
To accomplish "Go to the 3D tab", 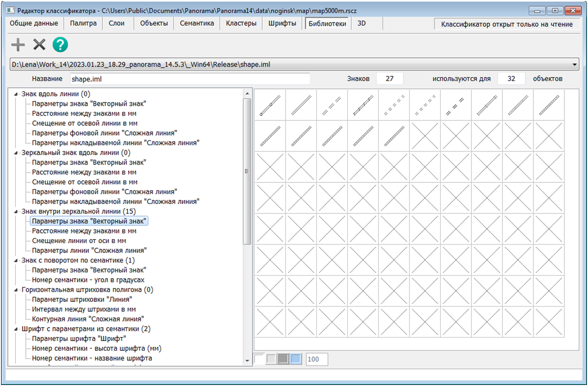I will coord(362,24).
